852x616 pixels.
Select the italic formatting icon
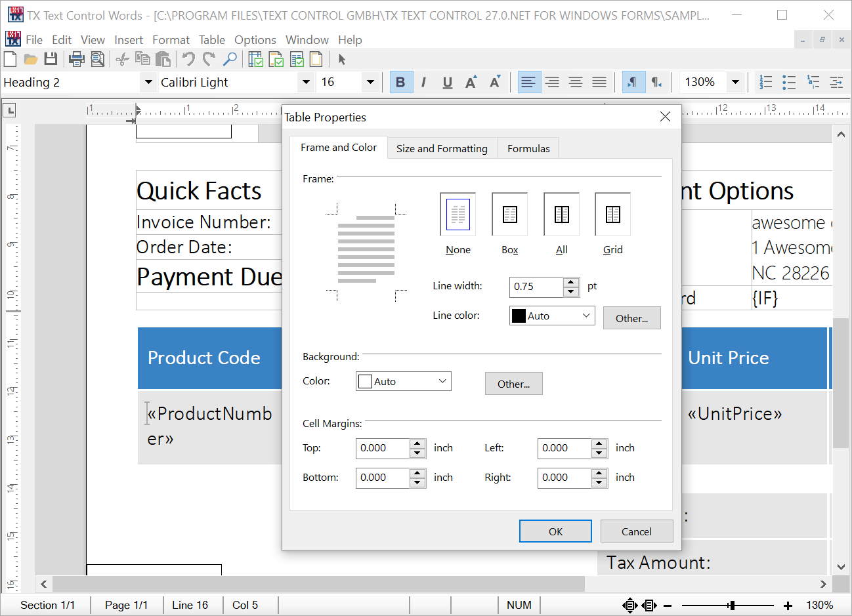coord(424,82)
